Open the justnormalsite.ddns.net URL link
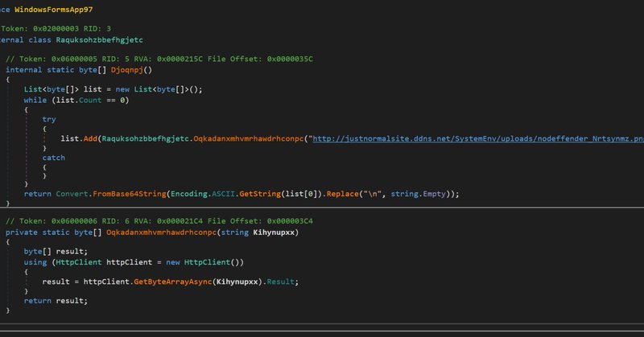This screenshot has height=337, width=644. point(478,138)
